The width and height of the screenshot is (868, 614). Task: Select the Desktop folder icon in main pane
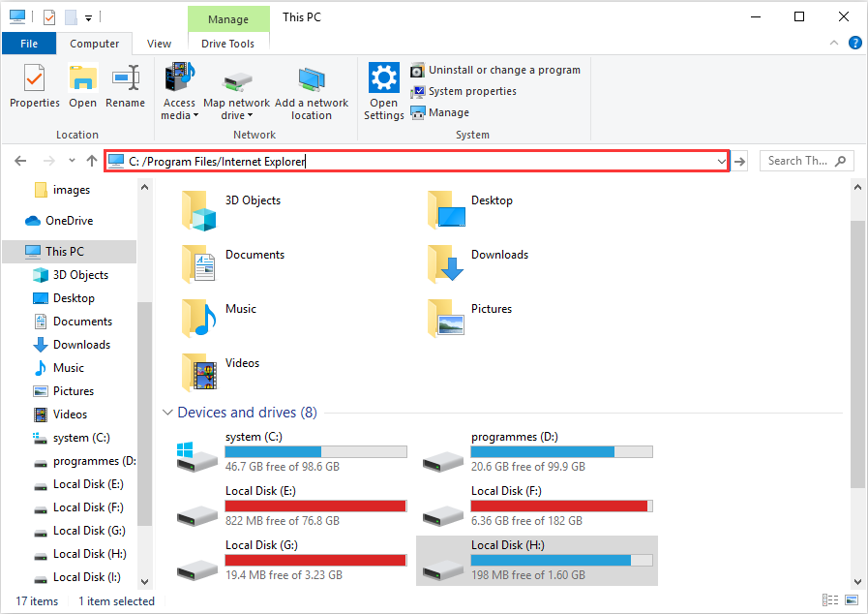coord(446,209)
